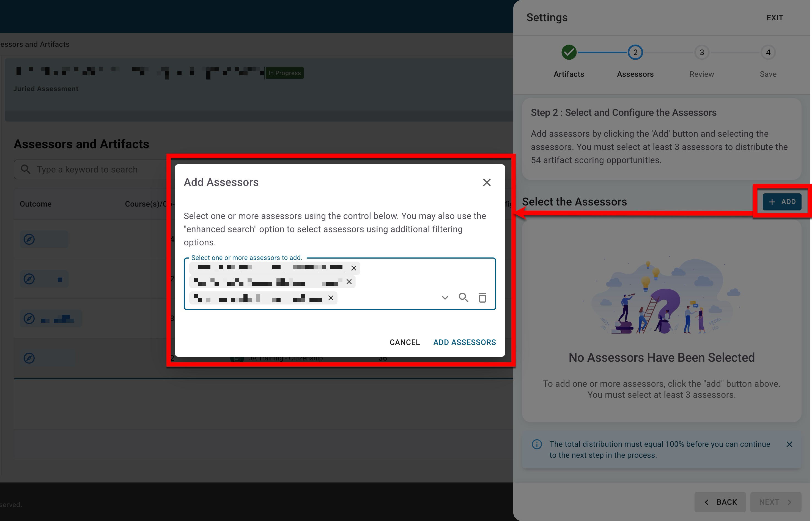Click EXIT in the Settings panel
Screen dimensions: 812x521
click(x=775, y=18)
